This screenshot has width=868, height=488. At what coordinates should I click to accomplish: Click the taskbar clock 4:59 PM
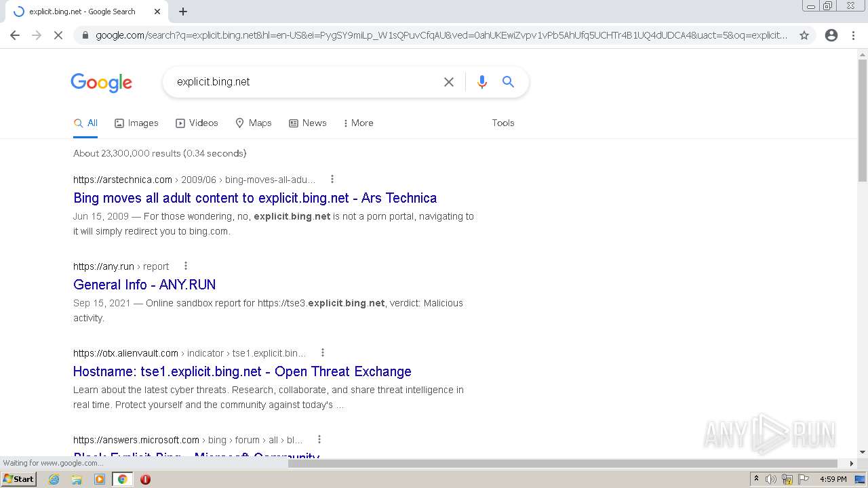(x=833, y=479)
